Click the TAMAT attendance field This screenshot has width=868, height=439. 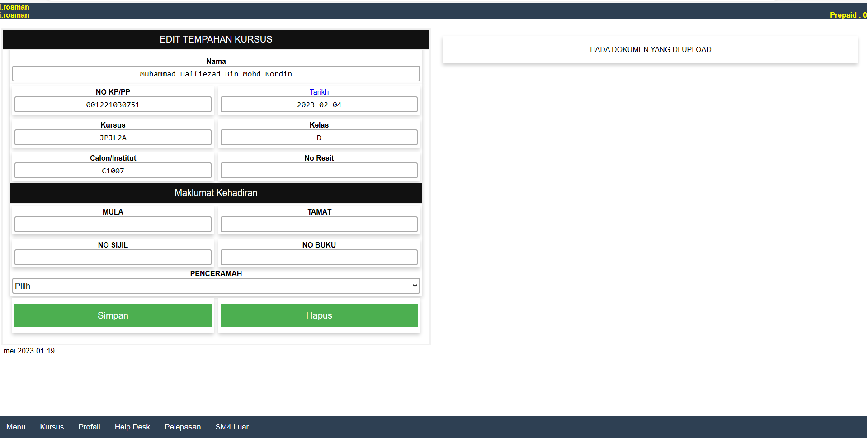pos(319,224)
